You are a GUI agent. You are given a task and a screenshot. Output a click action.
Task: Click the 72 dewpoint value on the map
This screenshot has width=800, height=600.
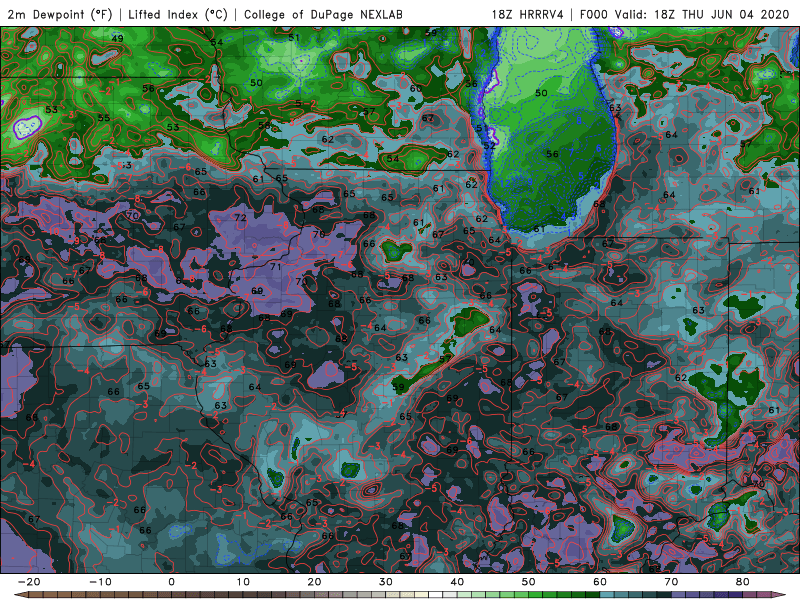tap(240, 218)
